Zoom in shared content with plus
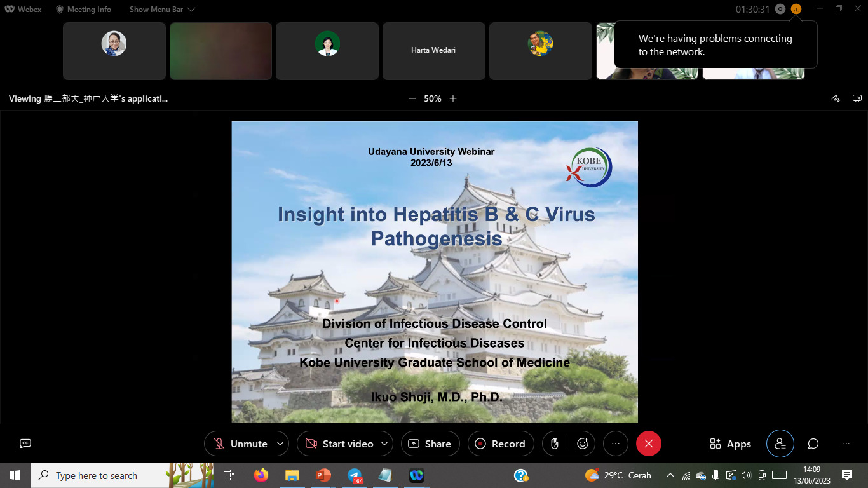This screenshot has width=868, height=488. pyautogui.click(x=453, y=98)
